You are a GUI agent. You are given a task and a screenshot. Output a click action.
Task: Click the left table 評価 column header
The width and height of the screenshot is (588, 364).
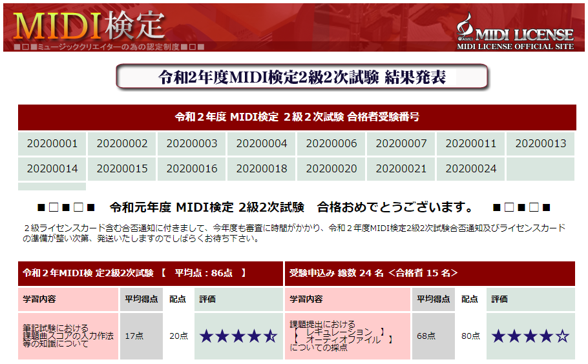click(x=238, y=299)
